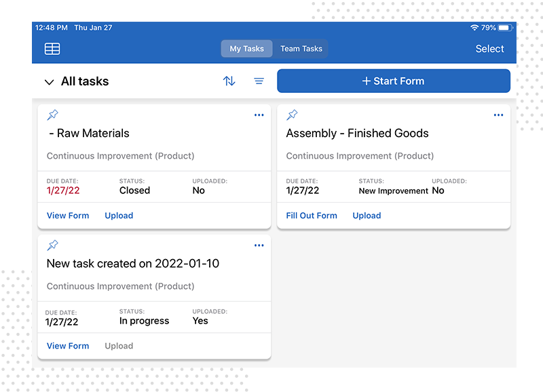Upload the Assembly - Finished Goods task

click(x=367, y=216)
